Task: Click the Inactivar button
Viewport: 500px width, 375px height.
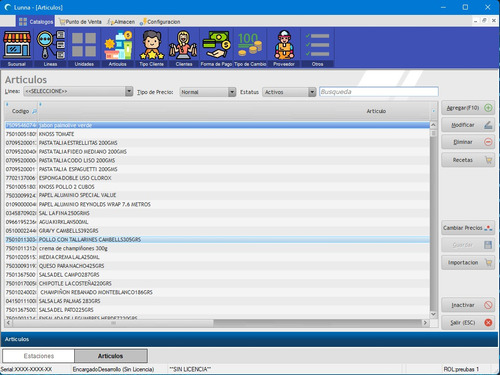Action: pyautogui.click(x=468, y=305)
